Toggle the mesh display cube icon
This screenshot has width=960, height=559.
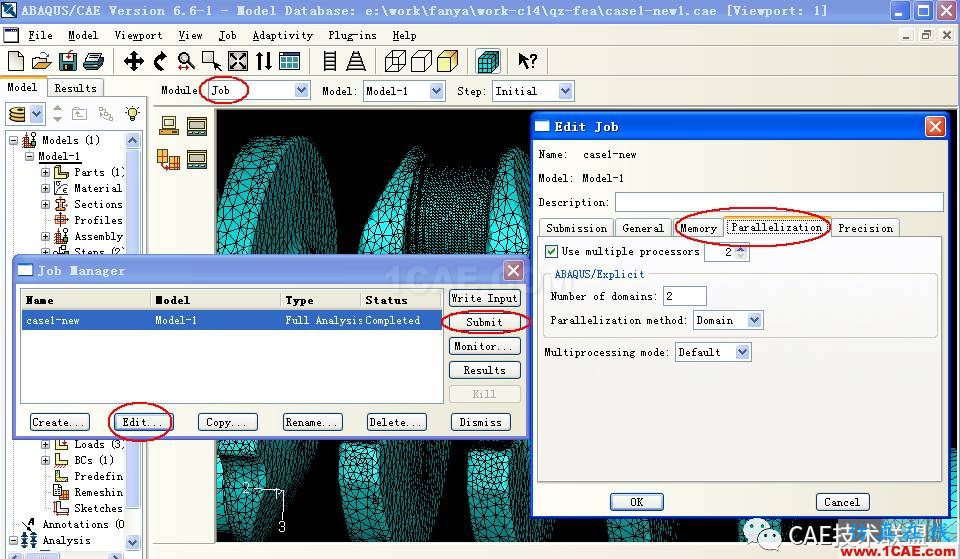tap(488, 61)
